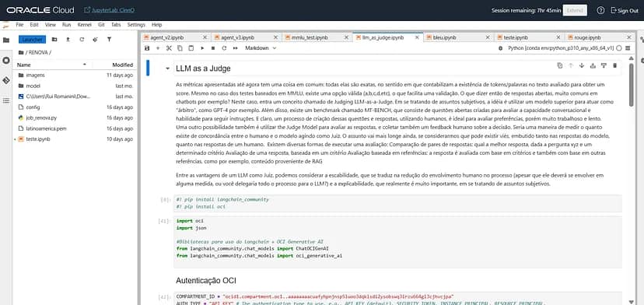Clone a Git repository from file browser
This screenshot has width=644, height=305.
tap(96, 40)
